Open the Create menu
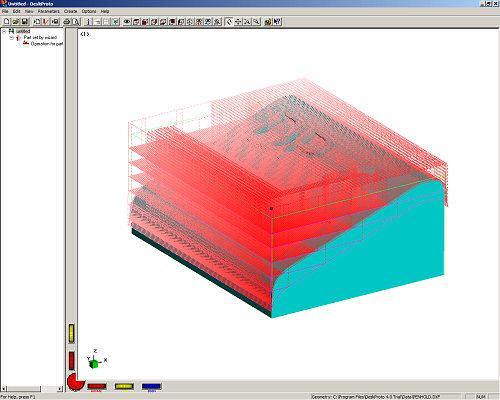 (70, 11)
